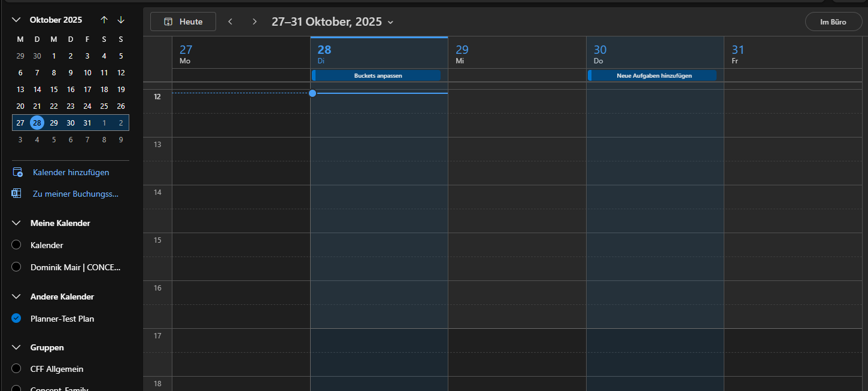The image size is (868, 391).
Task: Open the Neue Aufgaben hinzufügen event
Action: click(653, 75)
